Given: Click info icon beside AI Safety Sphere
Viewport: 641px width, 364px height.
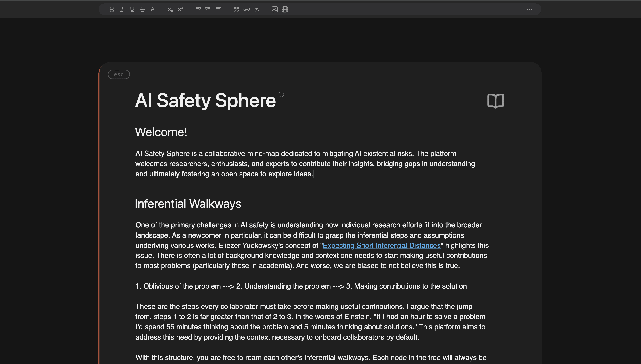Looking at the screenshot, I should click(x=281, y=94).
